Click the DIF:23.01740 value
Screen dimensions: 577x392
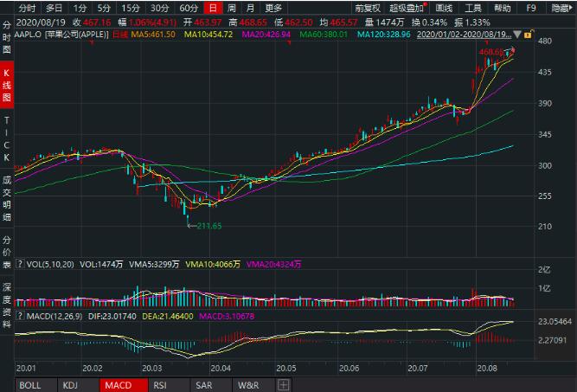point(112,316)
